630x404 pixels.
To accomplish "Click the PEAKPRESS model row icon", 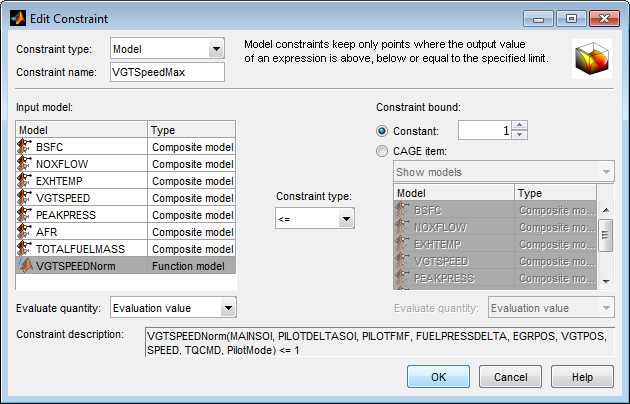I will click(x=25, y=215).
